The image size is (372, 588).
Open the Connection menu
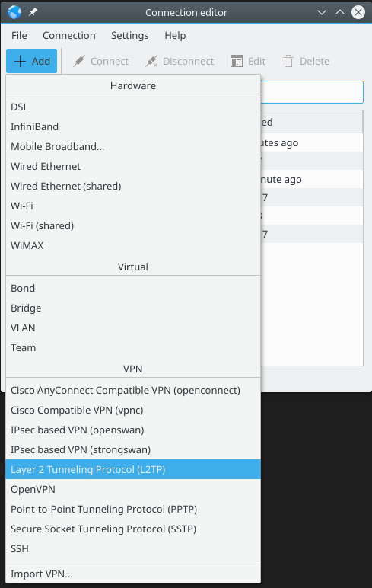tap(69, 35)
